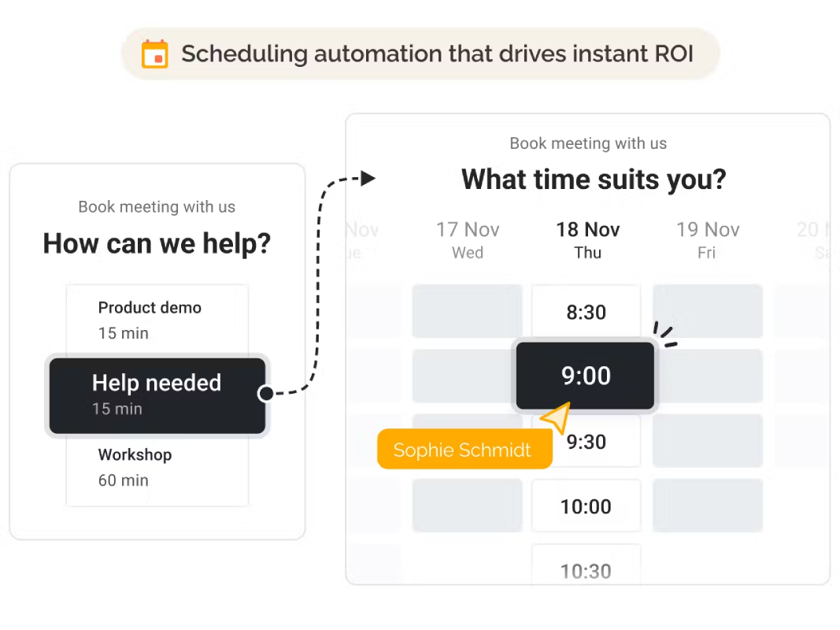This screenshot has width=840, height=630.
Task: Click the Sophie Schmidt name tag
Action: [464, 449]
